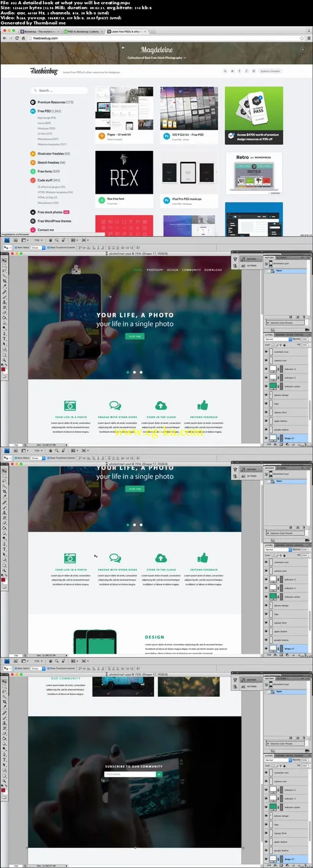The width and height of the screenshot is (313, 868).
Task: Click green camera icon above YOUR LIFE IN A PHOTO, hero-nav frame
Action: [x=70, y=405]
